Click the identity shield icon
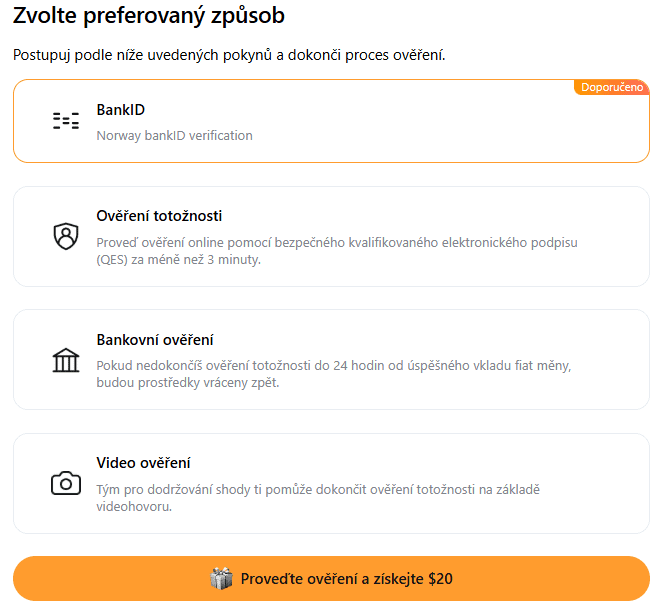The height and width of the screenshot is (608, 660). 66,236
